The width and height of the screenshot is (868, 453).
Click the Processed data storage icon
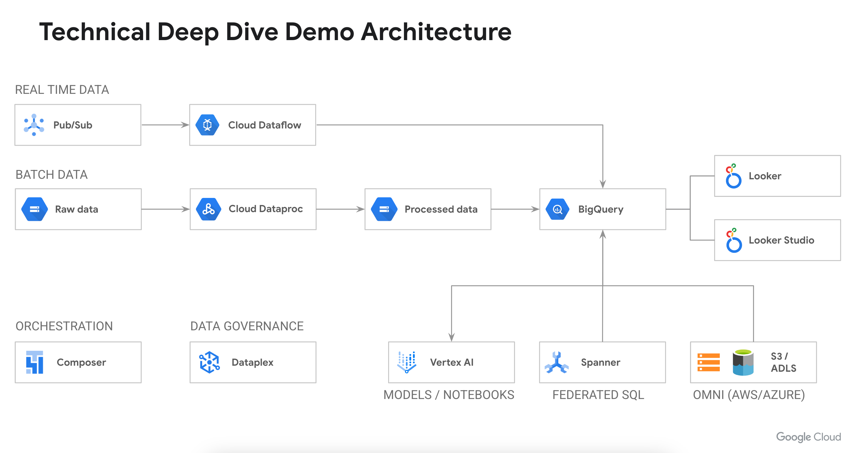click(x=384, y=209)
